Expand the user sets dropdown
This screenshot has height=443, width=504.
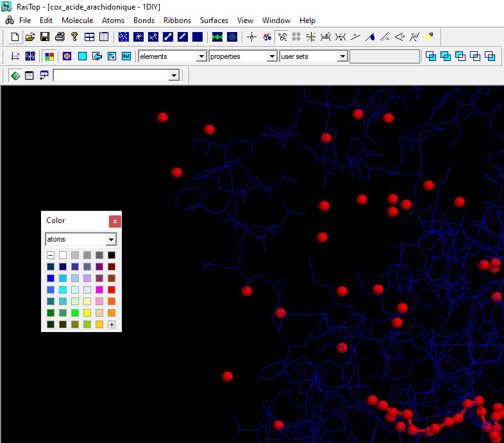pos(342,56)
